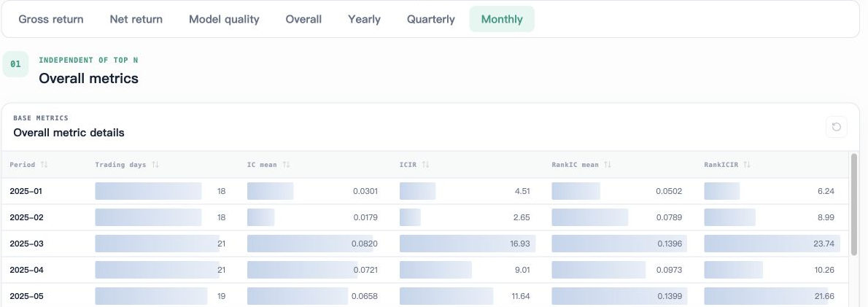Select the Model quality tab

224,20
